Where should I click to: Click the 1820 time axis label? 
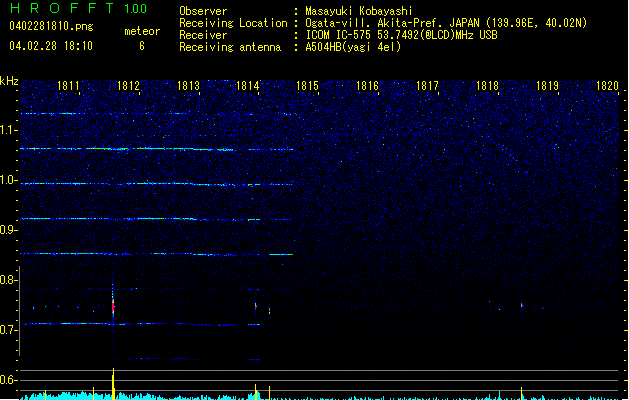point(607,86)
